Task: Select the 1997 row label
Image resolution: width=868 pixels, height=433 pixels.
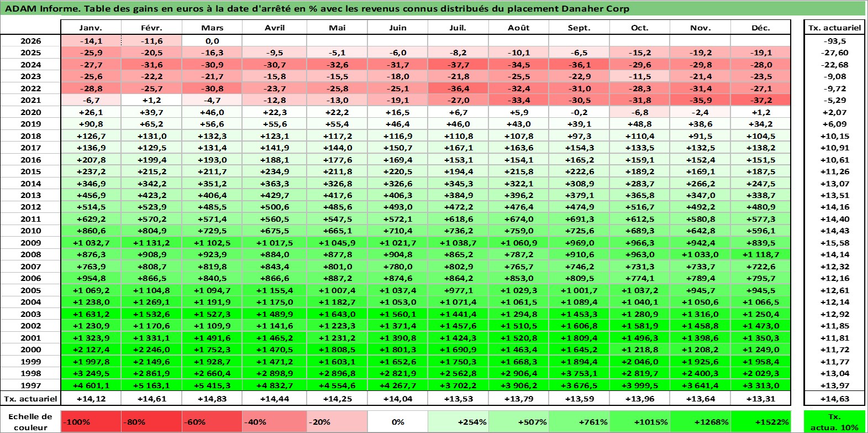Action: [x=30, y=385]
